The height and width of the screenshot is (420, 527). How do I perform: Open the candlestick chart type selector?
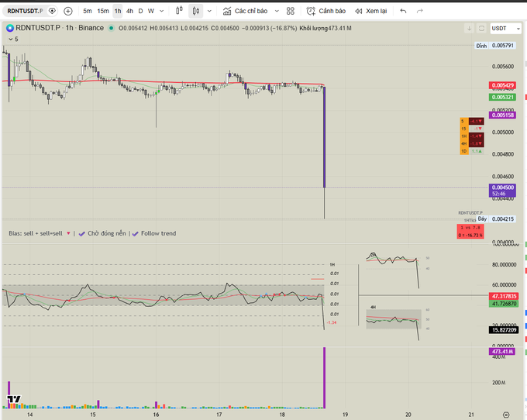(196, 11)
